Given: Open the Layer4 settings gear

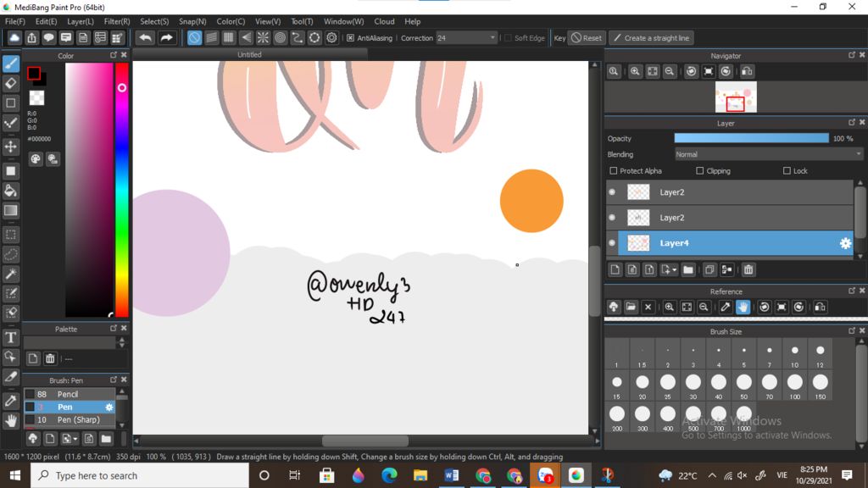Looking at the screenshot, I should [845, 243].
